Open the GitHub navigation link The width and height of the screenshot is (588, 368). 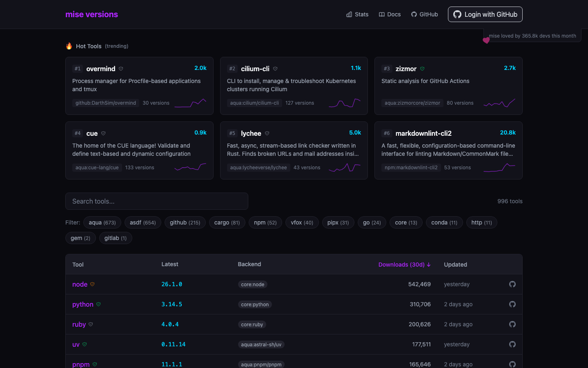(425, 14)
